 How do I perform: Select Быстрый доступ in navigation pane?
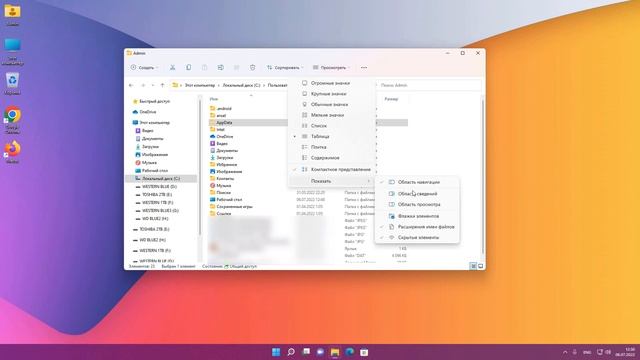tap(154, 101)
